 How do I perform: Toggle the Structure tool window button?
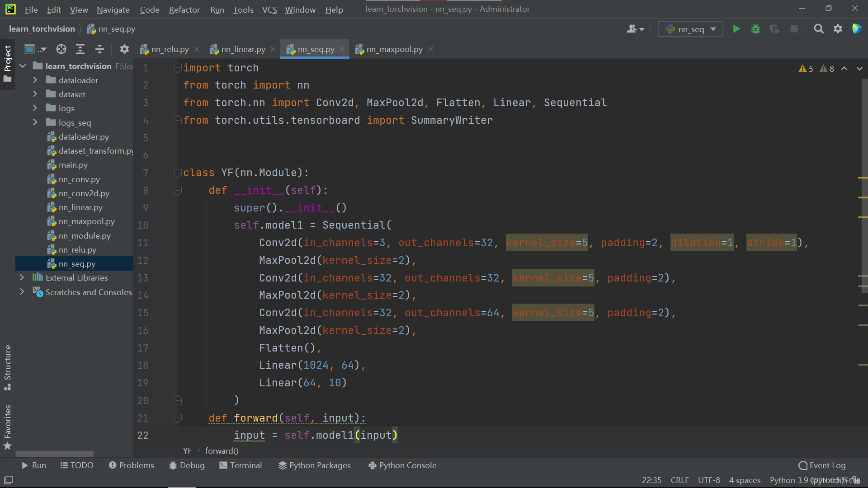coord(7,367)
